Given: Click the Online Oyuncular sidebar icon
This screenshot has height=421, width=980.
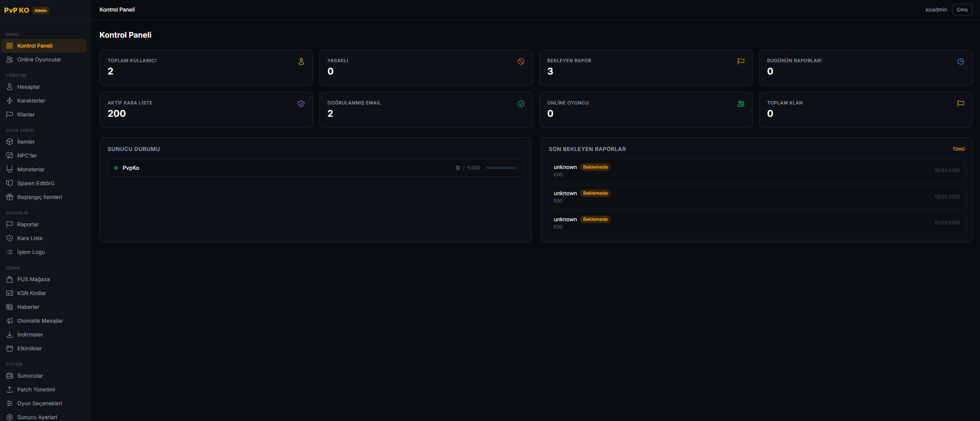Looking at the screenshot, I should pos(10,60).
